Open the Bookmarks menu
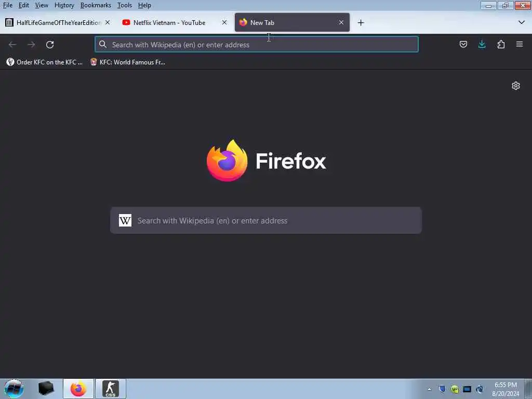Image resolution: width=532 pixels, height=399 pixels. pos(96,5)
